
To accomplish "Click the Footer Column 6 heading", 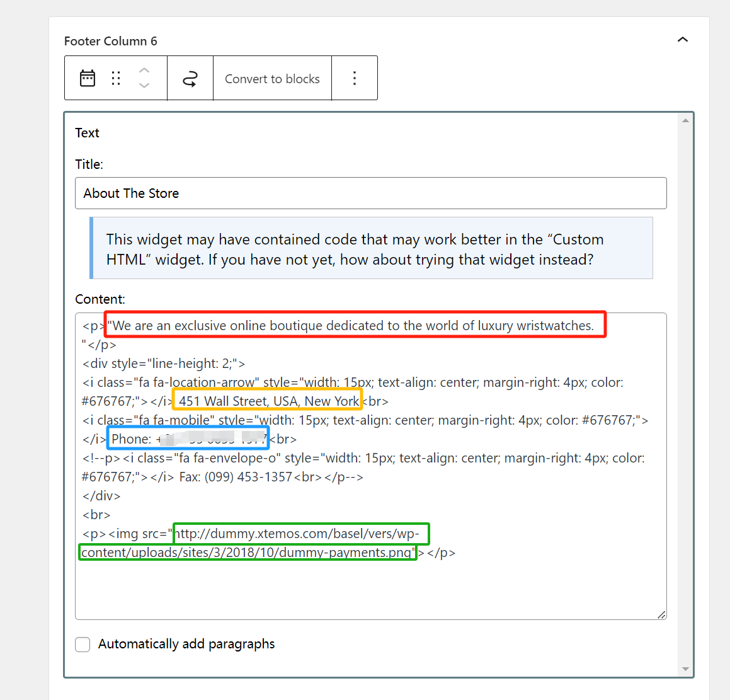I will (111, 41).
